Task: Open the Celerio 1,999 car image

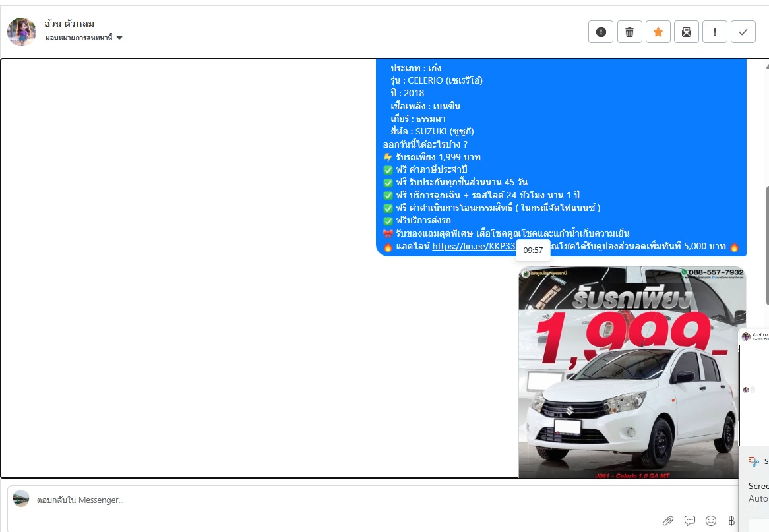Action: (x=632, y=372)
